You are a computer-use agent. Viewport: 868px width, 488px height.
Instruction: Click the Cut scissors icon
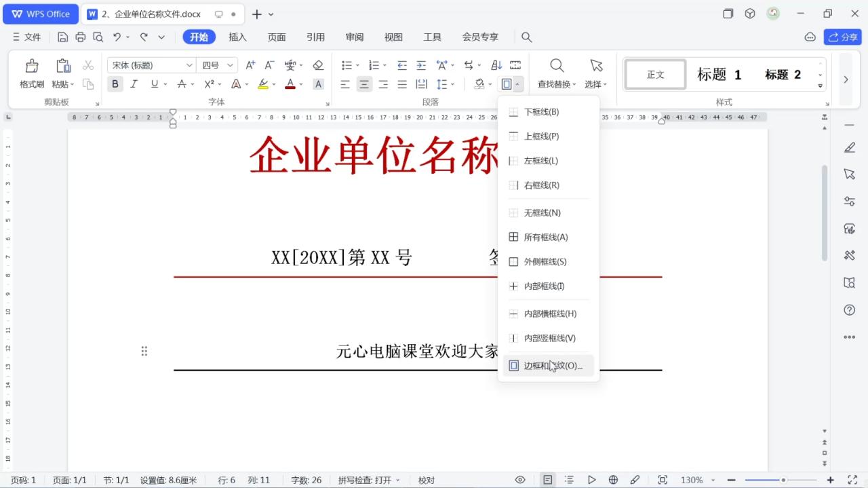point(88,65)
